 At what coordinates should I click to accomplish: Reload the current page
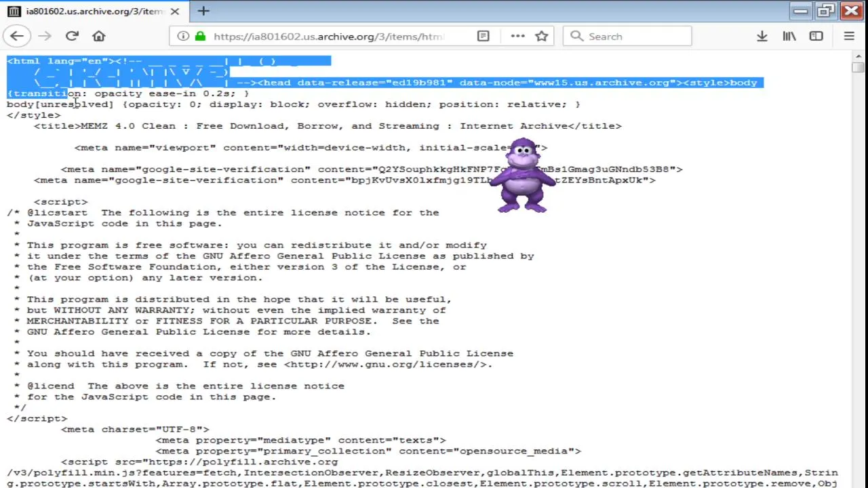72,36
